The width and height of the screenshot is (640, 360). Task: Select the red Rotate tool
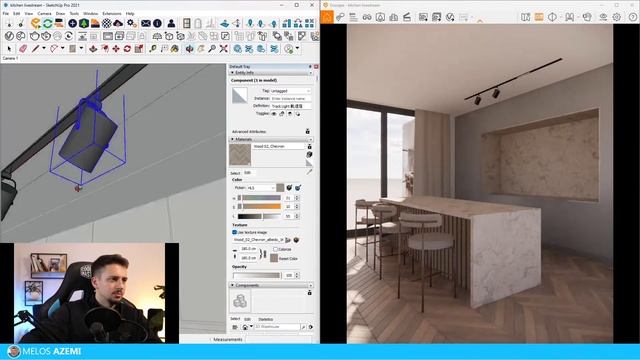(x=127, y=49)
